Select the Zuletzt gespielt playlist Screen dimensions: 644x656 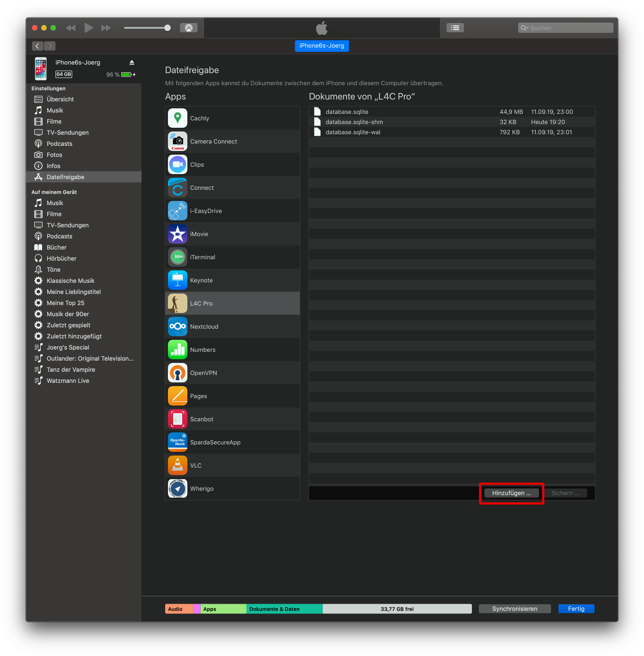point(84,325)
